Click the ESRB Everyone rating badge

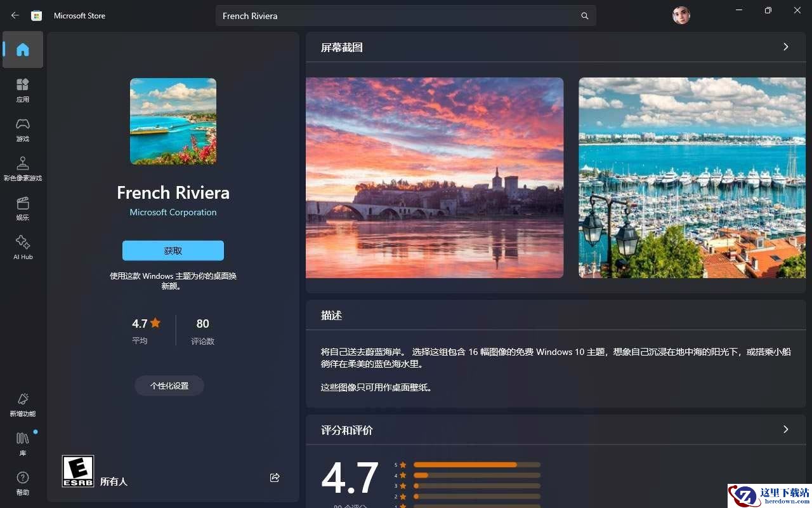coord(78,471)
